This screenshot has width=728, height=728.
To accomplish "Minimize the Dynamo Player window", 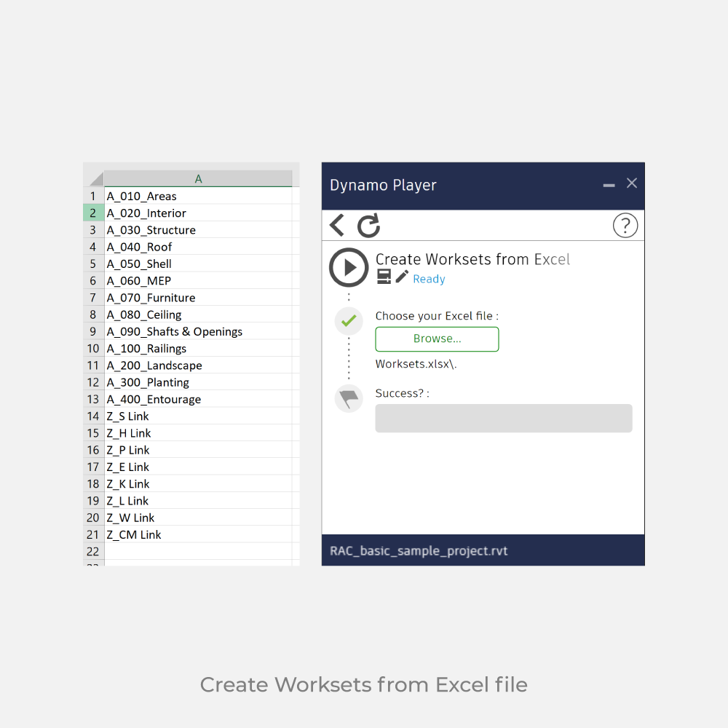I will (x=609, y=185).
